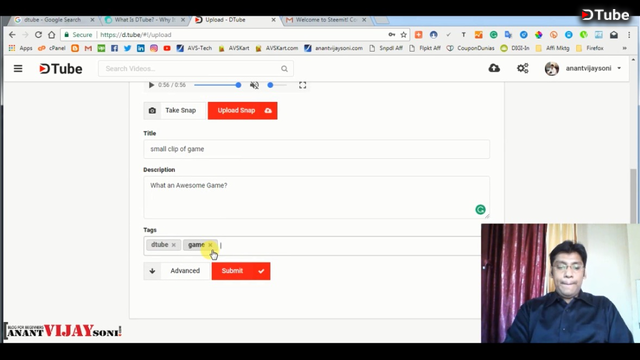Click the address bar URL
This screenshot has width=640, height=360.
[136, 35]
